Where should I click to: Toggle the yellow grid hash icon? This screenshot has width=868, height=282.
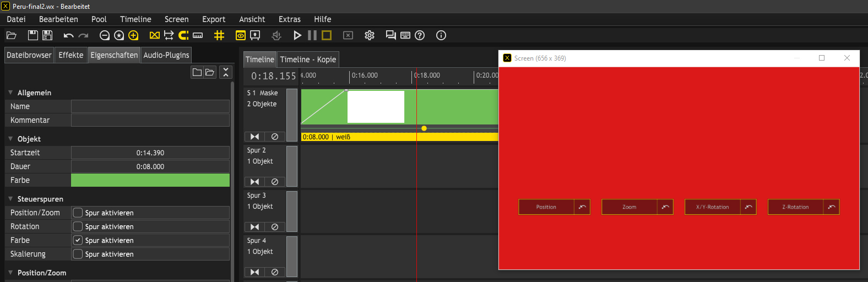[219, 35]
